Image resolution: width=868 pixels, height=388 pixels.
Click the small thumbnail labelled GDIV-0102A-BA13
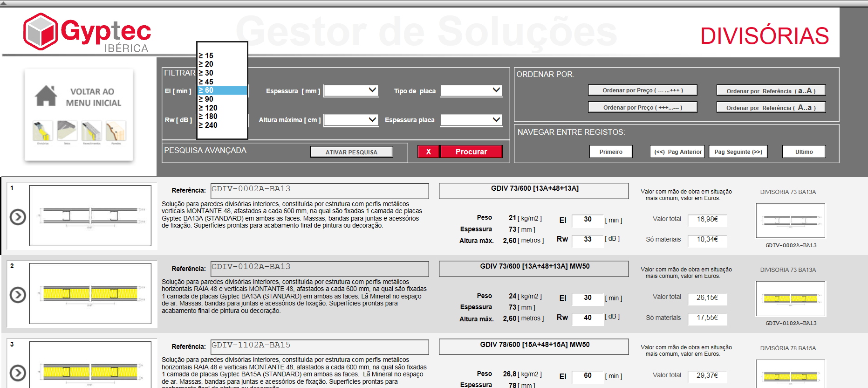pos(791,298)
